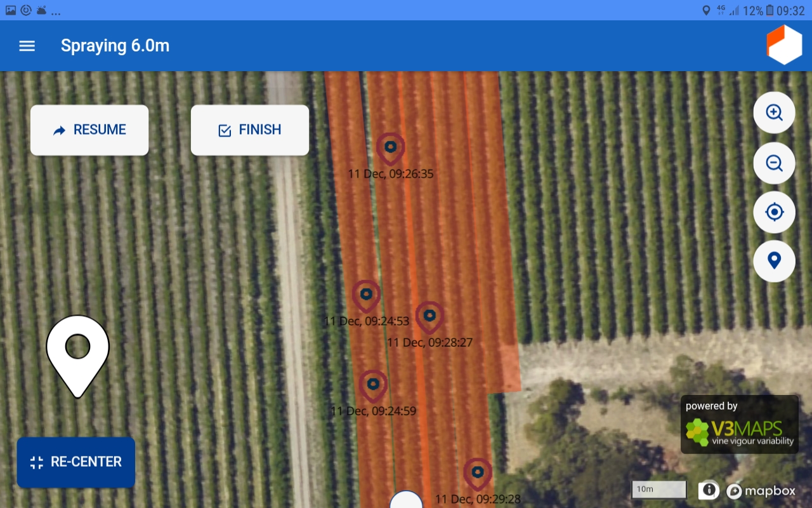Click the 10m map scale bar
The height and width of the screenshot is (508, 812).
click(x=659, y=490)
